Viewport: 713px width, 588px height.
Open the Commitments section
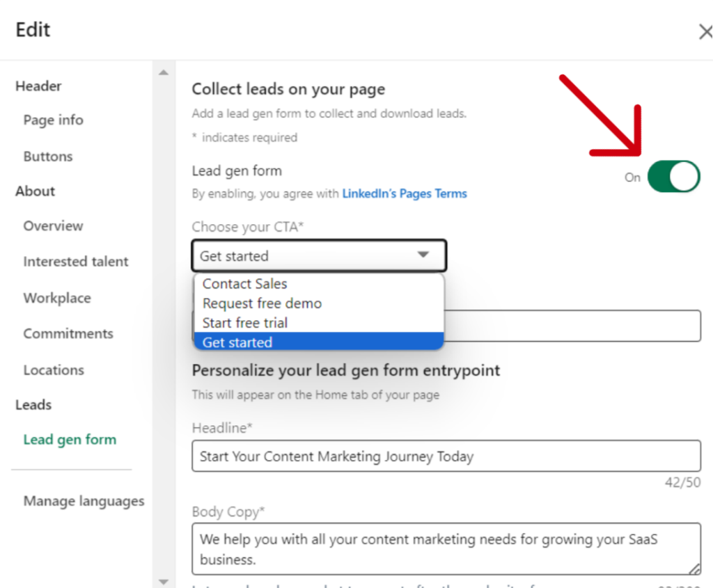coord(68,333)
